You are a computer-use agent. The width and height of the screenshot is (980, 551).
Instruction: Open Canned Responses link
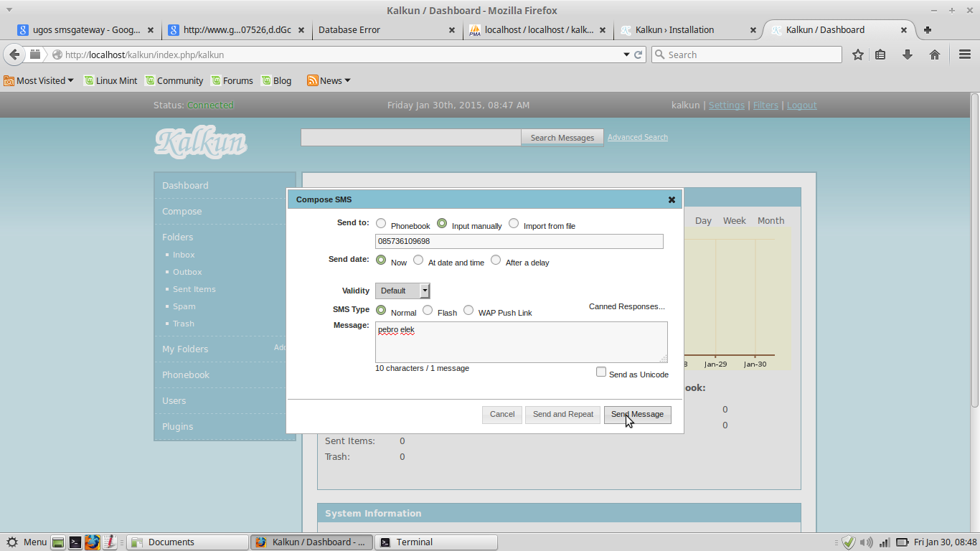pyautogui.click(x=627, y=307)
